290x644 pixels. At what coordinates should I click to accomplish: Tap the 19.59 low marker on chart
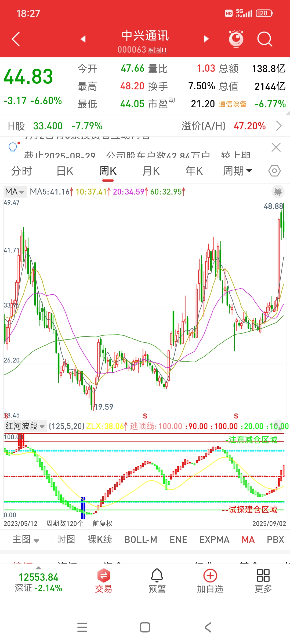click(104, 407)
